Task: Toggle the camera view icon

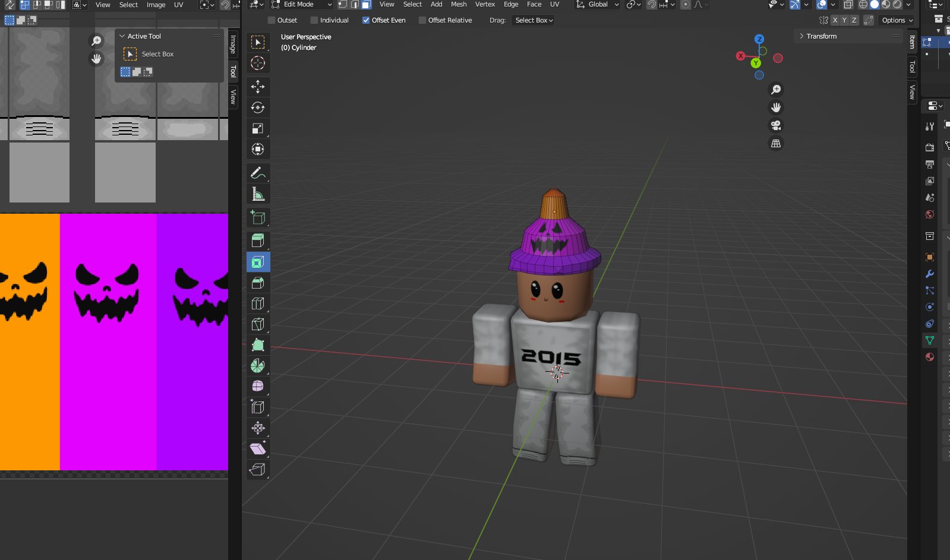Action: pyautogui.click(x=776, y=125)
